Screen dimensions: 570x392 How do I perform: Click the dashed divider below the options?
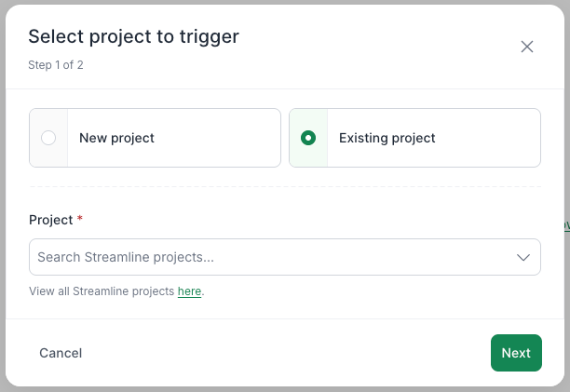coord(285,187)
